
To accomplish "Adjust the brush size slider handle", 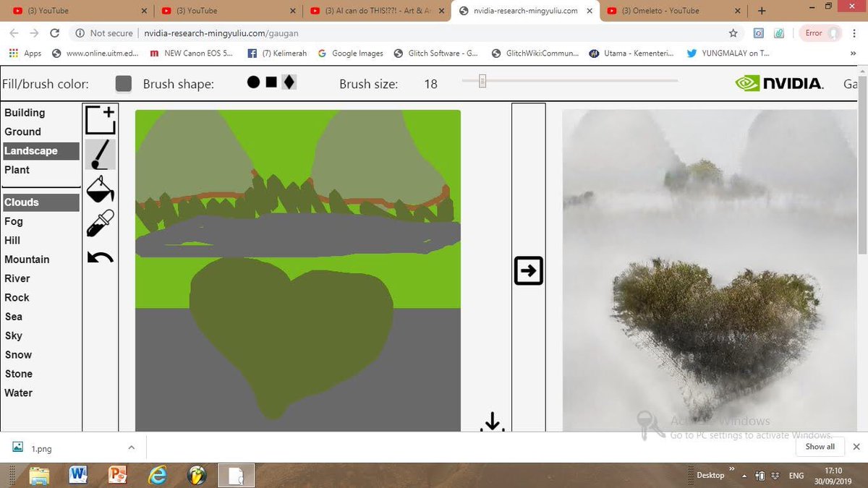I will point(482,81).
